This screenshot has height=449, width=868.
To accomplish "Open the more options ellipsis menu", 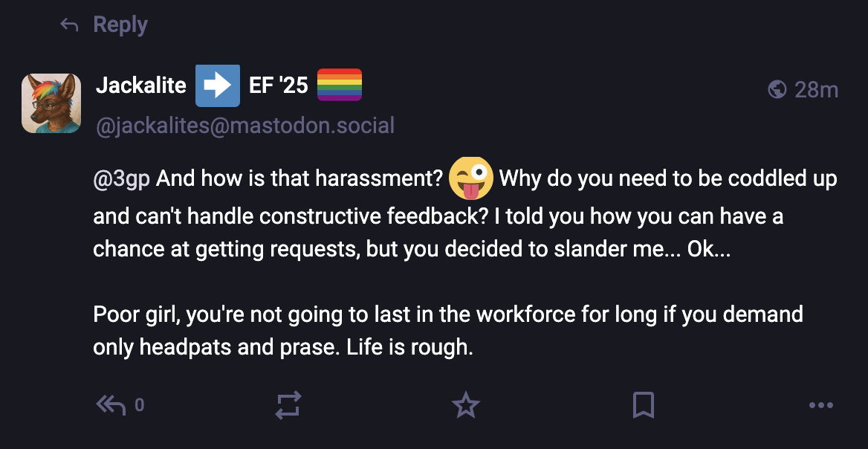I will [820, 405].
